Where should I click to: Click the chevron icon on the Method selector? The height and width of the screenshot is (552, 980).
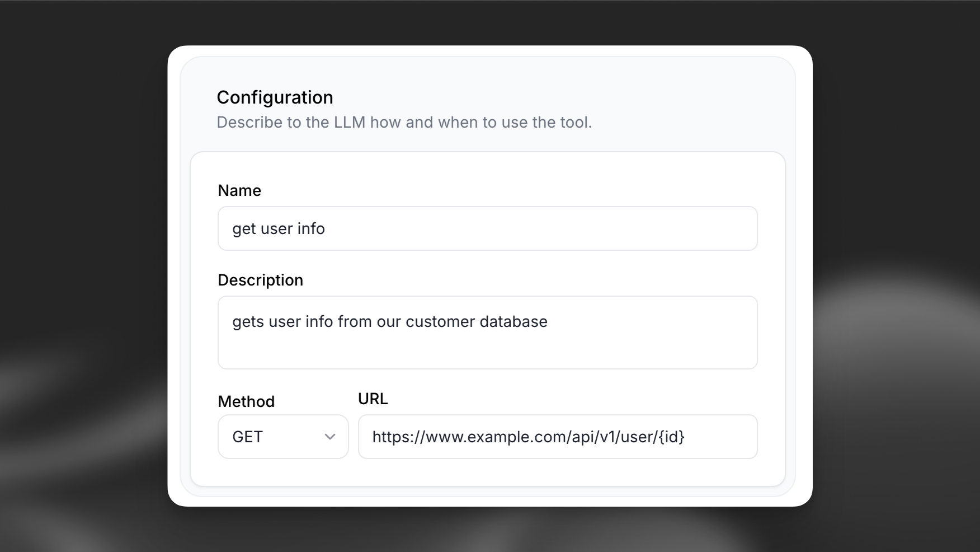(x=329, y=437)
